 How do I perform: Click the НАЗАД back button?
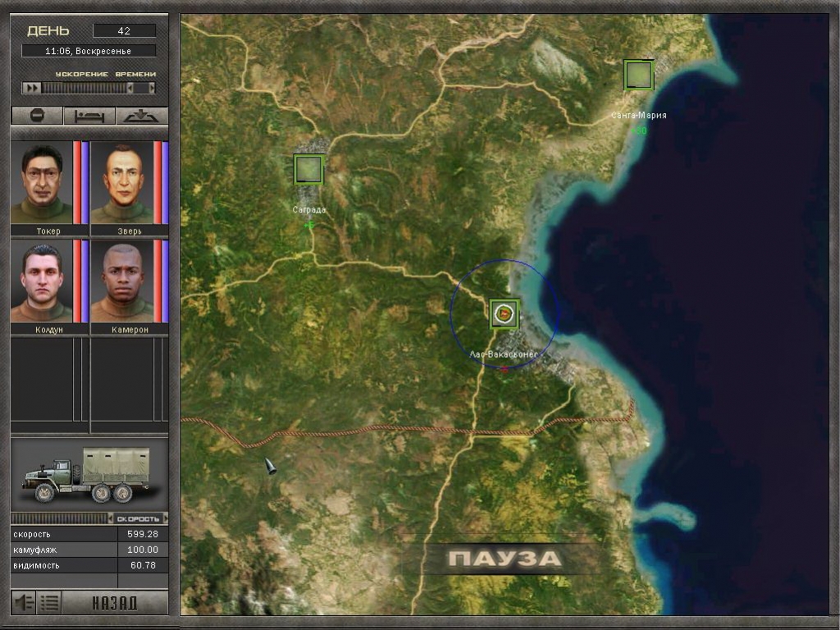coord(115,603)
